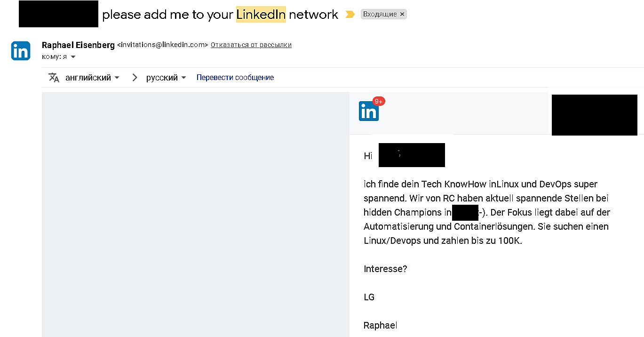Image resolution: width=644 pixels, height=337 pixels.
Task: Click the LinkedIn logo inside the email body
Action: point(368,112)
